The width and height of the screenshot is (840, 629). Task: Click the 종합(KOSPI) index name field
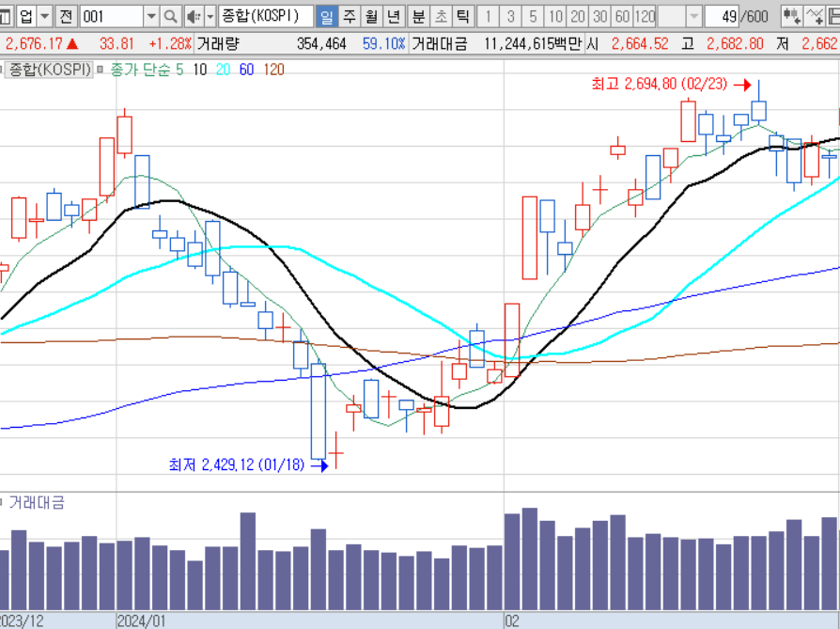[x=266, y=17]
